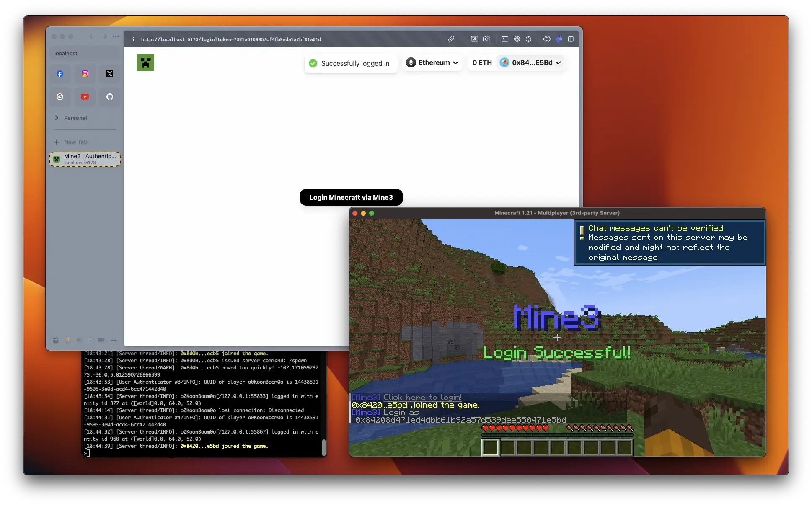Click the Successfully logged in notification
812x506 pixels.
coord(351,63)
